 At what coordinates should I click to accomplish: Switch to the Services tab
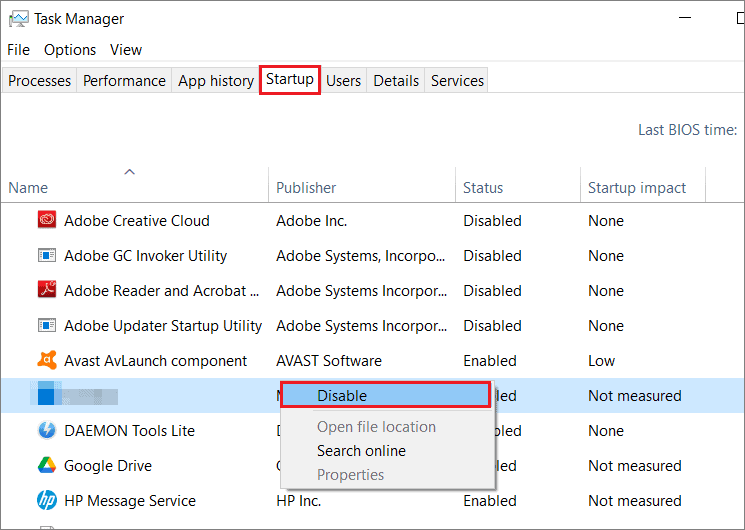point(457,81)
